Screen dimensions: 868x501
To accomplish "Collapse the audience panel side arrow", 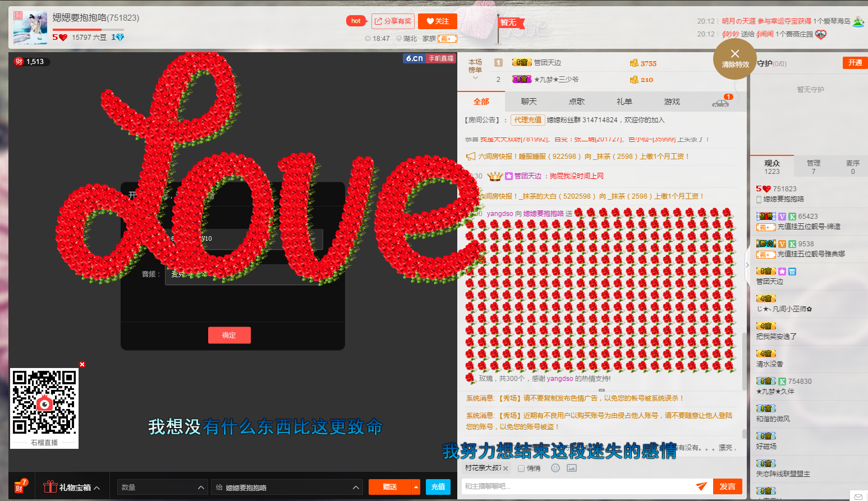I will pos(747,265).
